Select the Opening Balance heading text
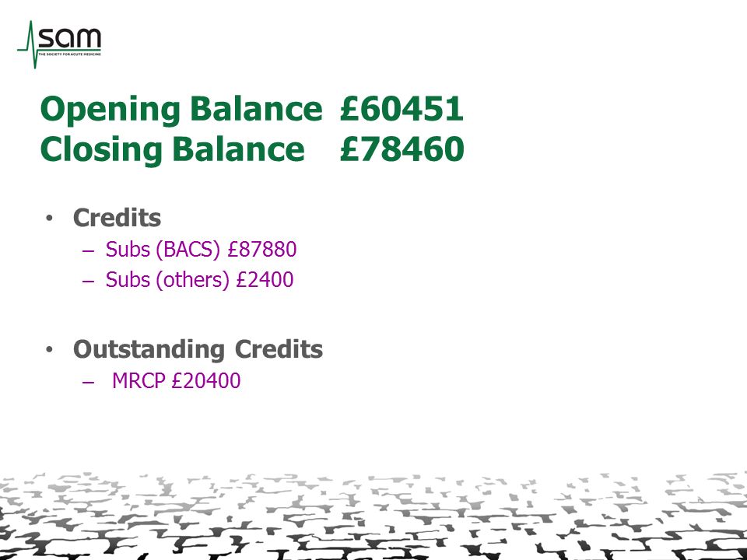747x560 pixels. [x=181, y=110]
